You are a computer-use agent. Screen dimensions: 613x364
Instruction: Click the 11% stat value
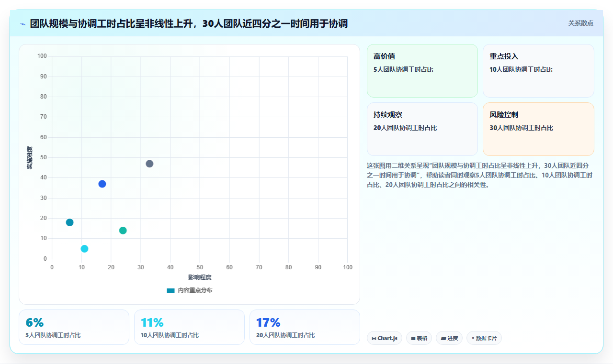152,322
